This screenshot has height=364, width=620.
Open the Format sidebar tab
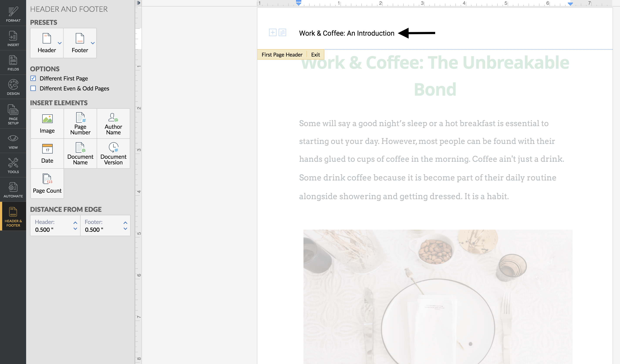pos(13,13)
